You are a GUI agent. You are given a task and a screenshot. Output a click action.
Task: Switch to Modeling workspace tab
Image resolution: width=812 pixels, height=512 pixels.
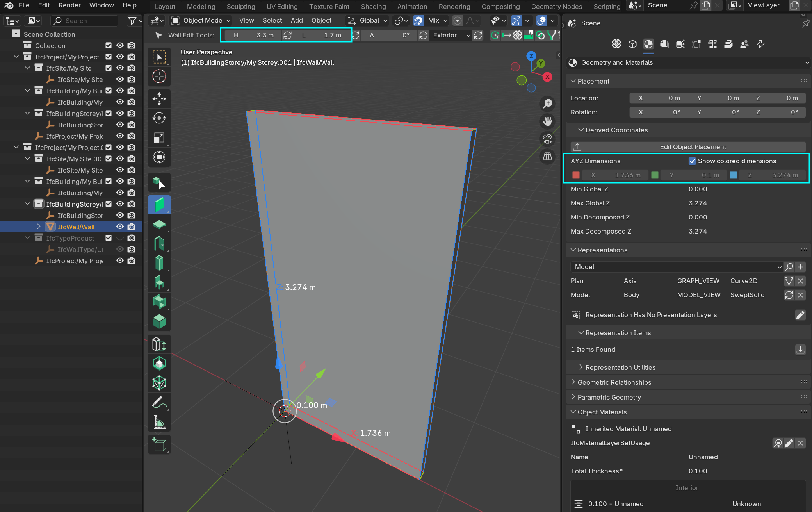(x=201, y=7)
